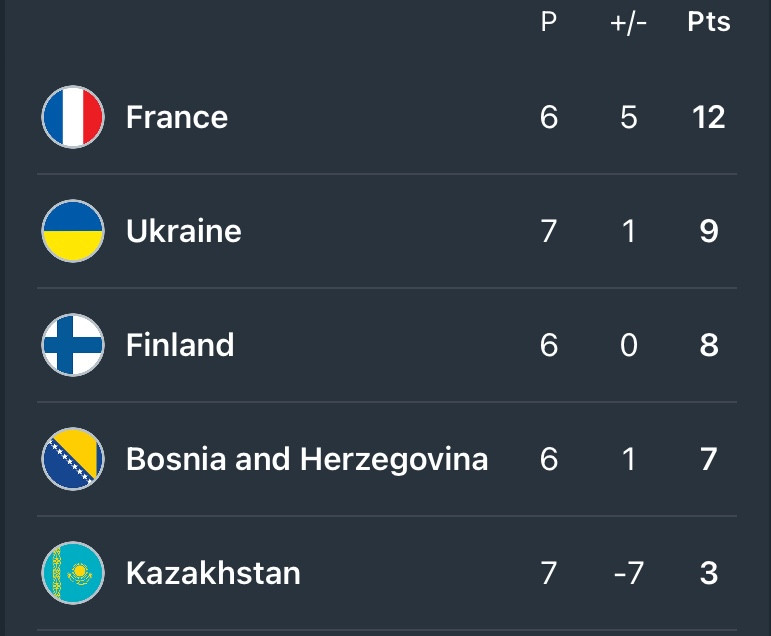Tap the Finland flag icon
Image resolution: width=771 pixels, height=636 pixels.
[73, 345]
